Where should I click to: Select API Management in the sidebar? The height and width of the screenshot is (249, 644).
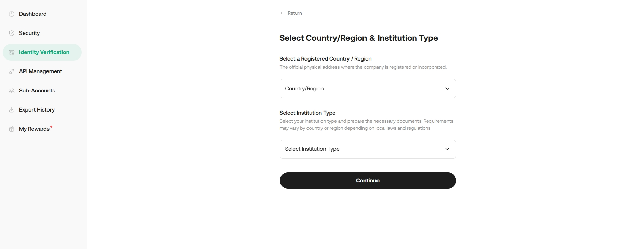coord(41,71)
